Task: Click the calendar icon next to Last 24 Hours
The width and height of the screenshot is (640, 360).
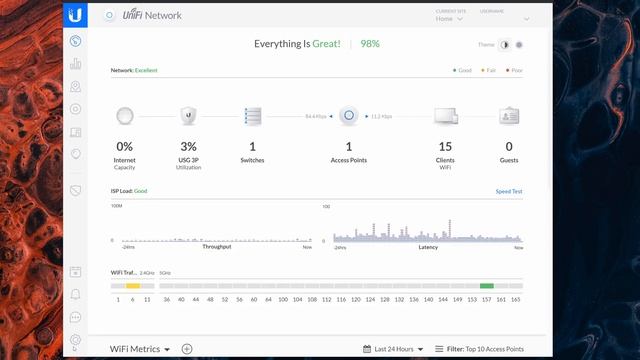Action: pos(367,349)
